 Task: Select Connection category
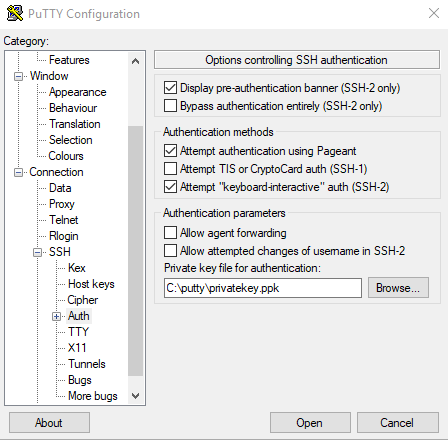point(56,172)
